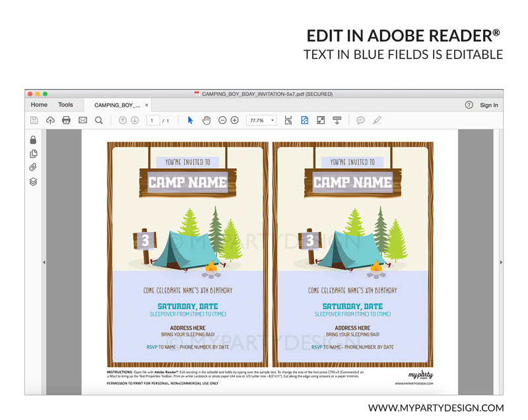Viewport: 528px width, 420px height.
Task: Expand the left navigation pane arrow
Action: click(44, 262)
